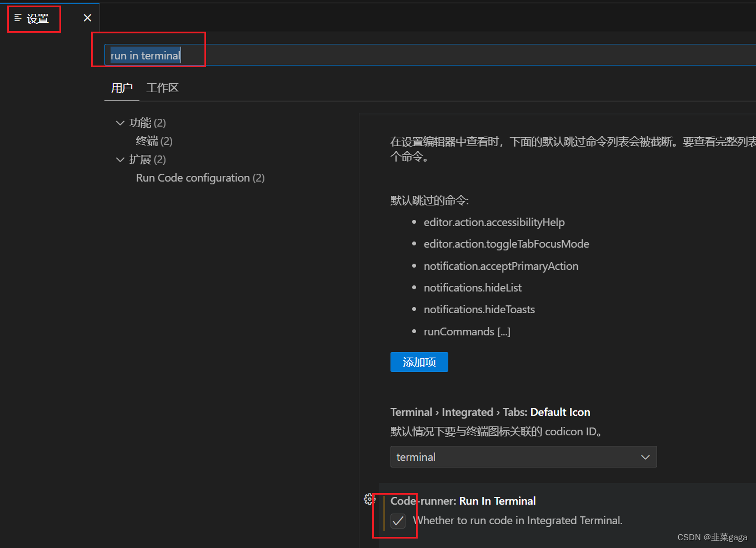Viewport: 756px width, 548px height.
Task: Collapse the 功能 (2) tree section
Action: coord(120,123)
